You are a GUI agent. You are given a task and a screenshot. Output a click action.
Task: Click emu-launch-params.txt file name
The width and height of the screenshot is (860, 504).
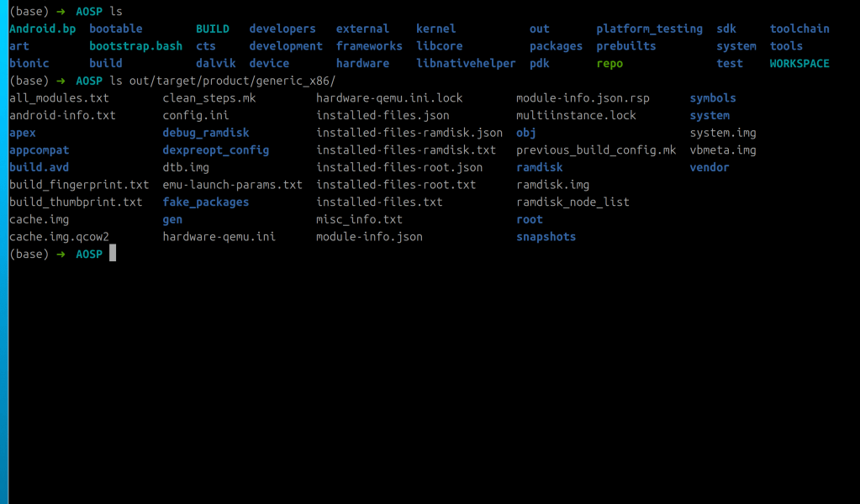(232, 185)
